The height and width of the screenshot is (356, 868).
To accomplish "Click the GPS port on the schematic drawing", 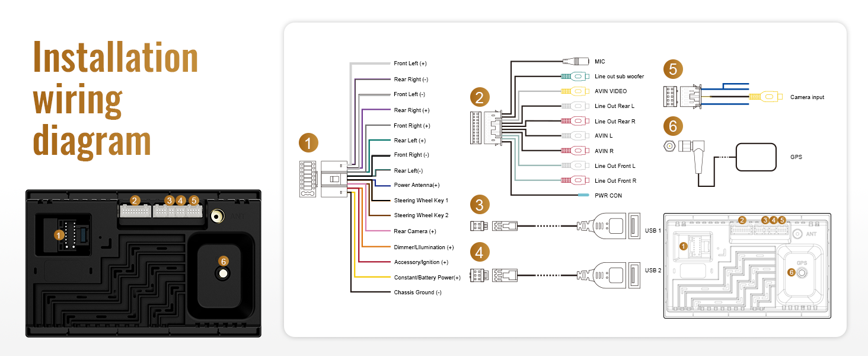I will pos(802,272).
